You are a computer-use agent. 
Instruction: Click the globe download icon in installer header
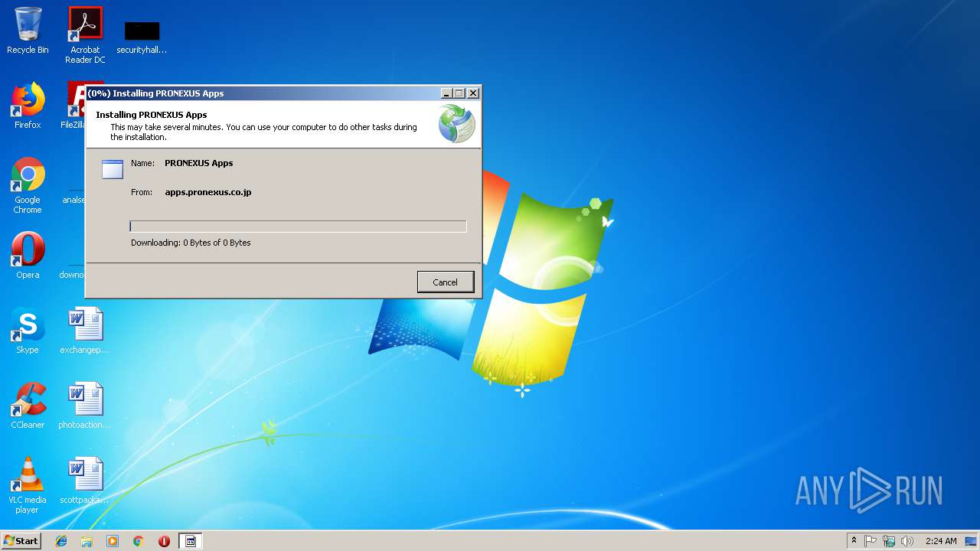pyautogui.click(x=457, y=124)
